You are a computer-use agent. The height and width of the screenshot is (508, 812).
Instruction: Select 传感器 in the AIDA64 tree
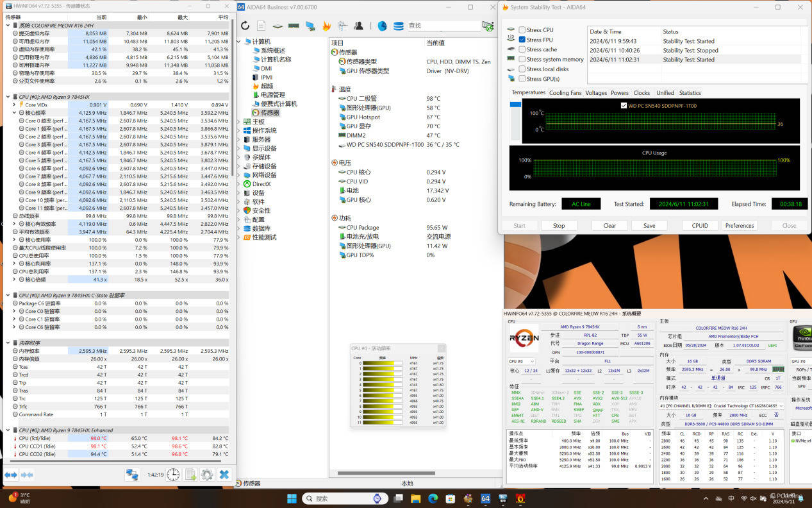pyautogui.click(x=265, y=113)
